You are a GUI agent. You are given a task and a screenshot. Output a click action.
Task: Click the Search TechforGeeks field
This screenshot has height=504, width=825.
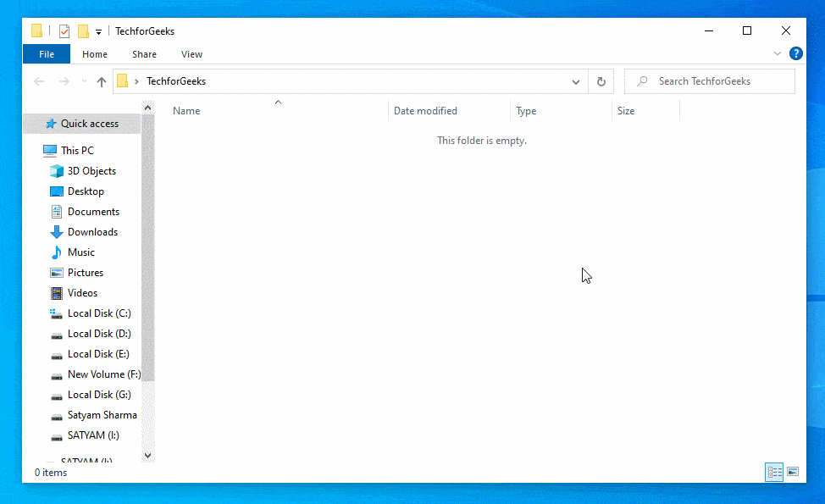tap(709, 81)
